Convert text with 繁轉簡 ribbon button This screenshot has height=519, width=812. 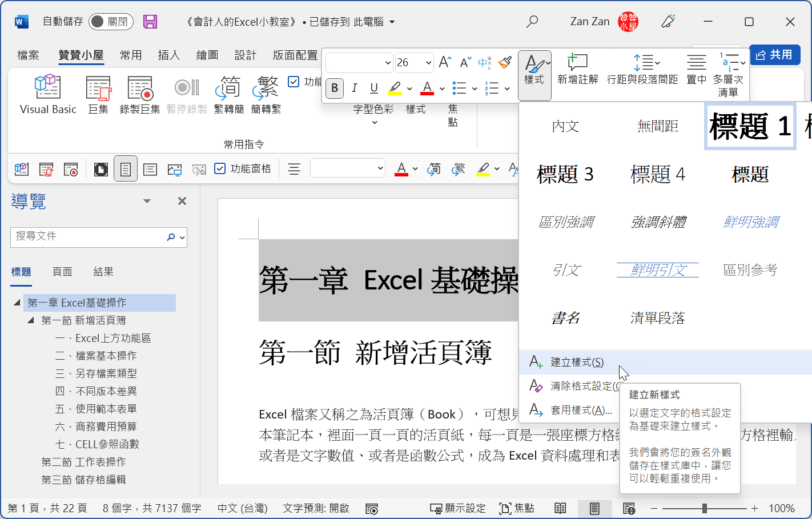pos(229,95)
